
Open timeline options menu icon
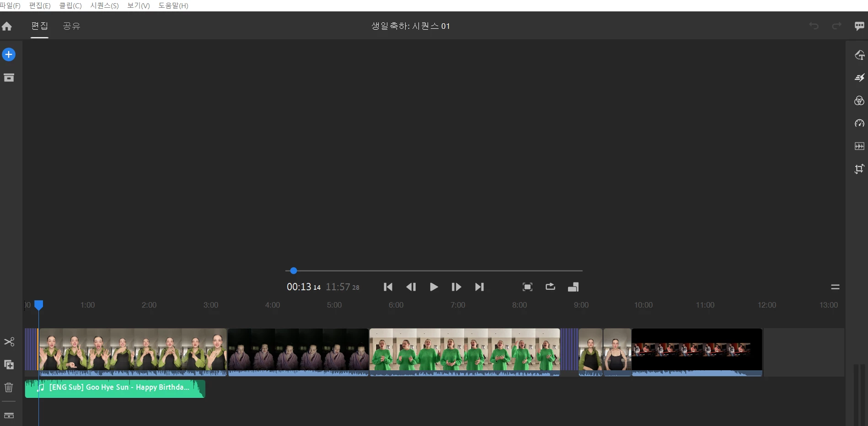[x=835, y=287]
